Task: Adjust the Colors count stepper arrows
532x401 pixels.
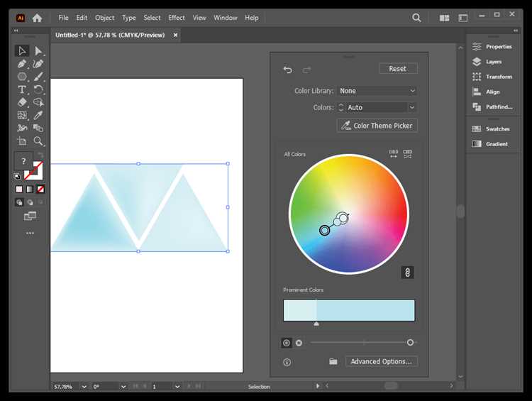Action: click(341, 107)
